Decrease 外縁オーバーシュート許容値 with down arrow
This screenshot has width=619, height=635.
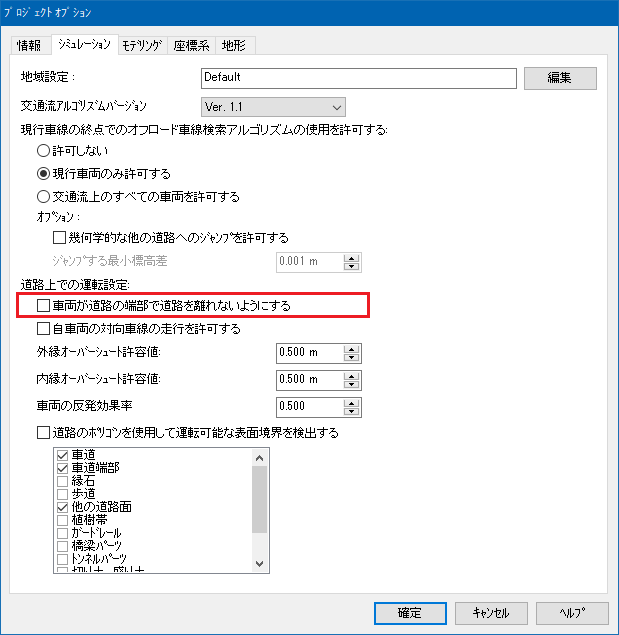[x=351, y=357]
